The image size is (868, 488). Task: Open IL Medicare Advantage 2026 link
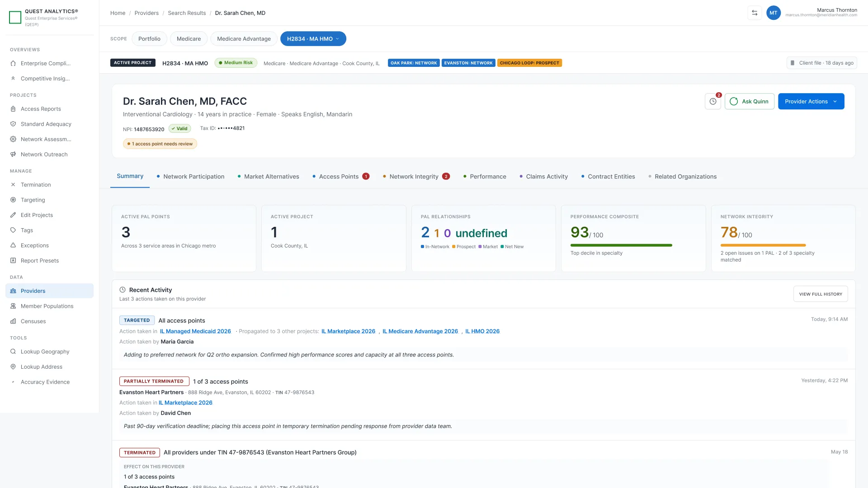pos(420,332)
